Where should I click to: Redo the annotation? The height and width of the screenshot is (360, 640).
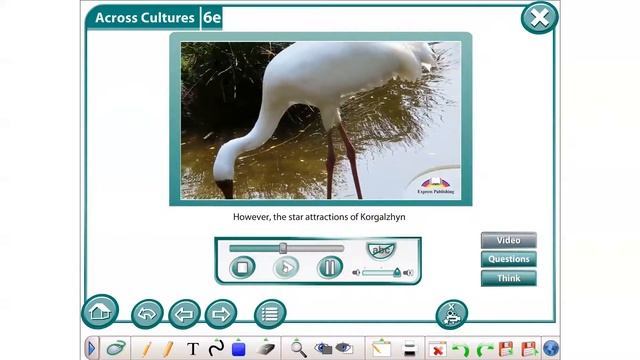coord(484,350)
